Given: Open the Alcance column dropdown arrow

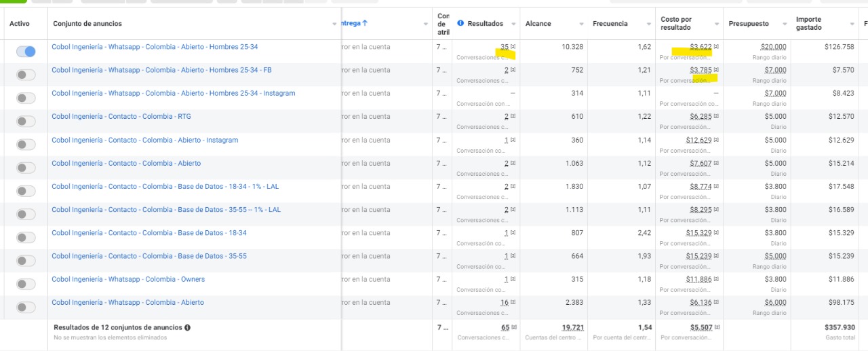Looking at the screenshot, I should click(x=581, y=24).
